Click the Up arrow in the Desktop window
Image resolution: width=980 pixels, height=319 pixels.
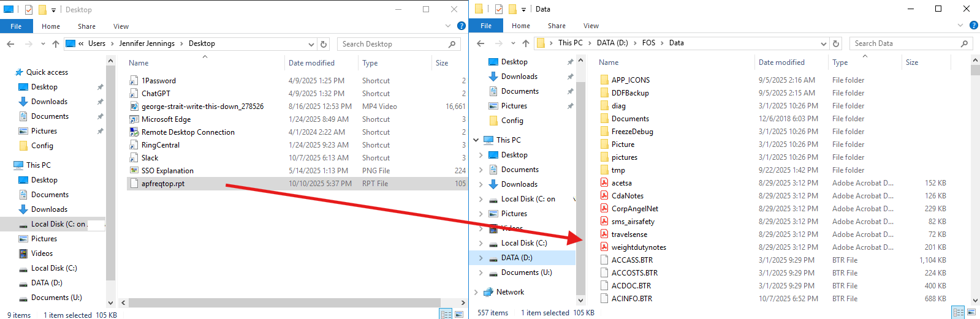click(56, 44)
